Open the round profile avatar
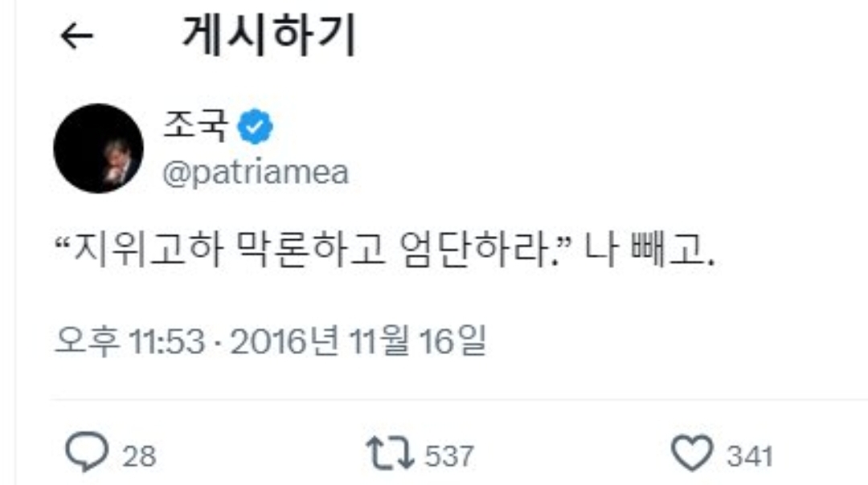 click(x=99, y=149)
